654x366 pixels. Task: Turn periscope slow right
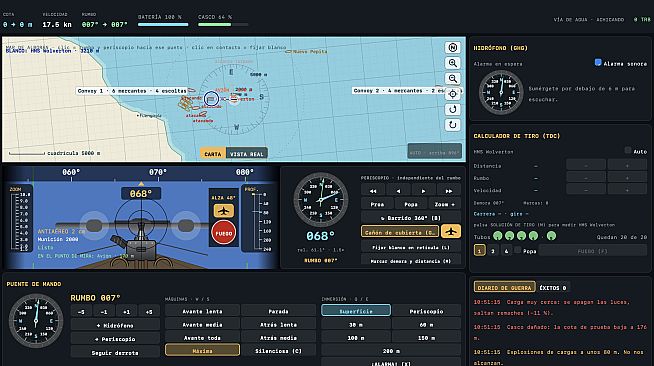[x=423, y=191]
